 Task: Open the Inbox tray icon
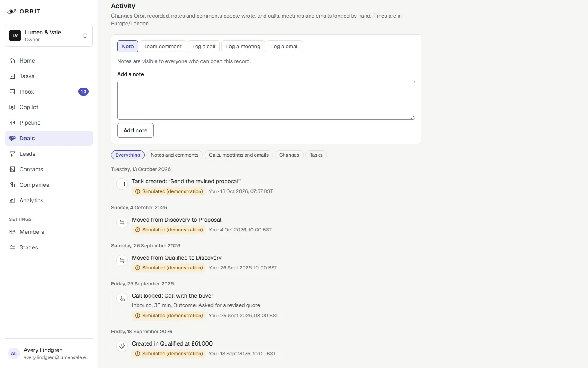[12, 92]
